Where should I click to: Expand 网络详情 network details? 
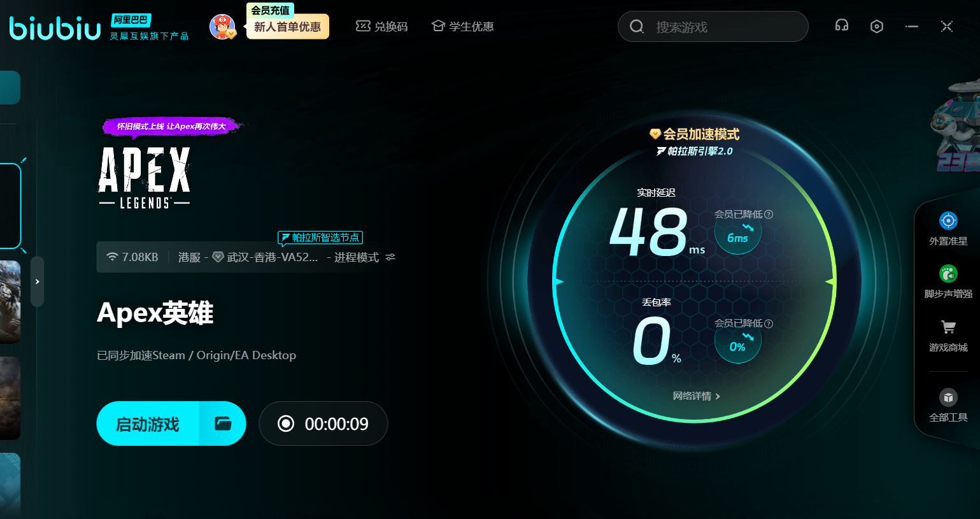click(697, 396)
